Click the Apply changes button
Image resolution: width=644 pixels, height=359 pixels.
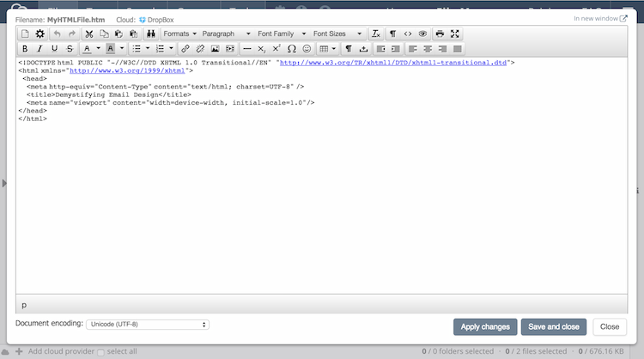[485, 326]
